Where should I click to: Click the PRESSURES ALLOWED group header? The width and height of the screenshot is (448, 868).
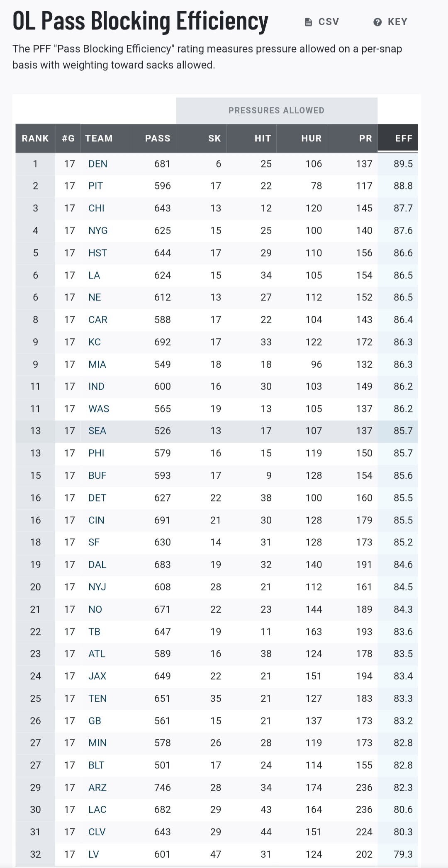(x=276, y=111)
